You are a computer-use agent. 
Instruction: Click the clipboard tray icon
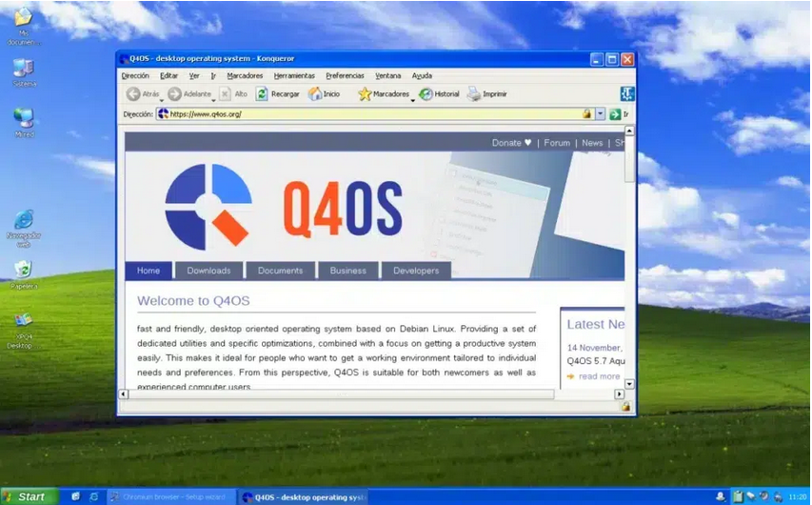click(x=739, y=496)
